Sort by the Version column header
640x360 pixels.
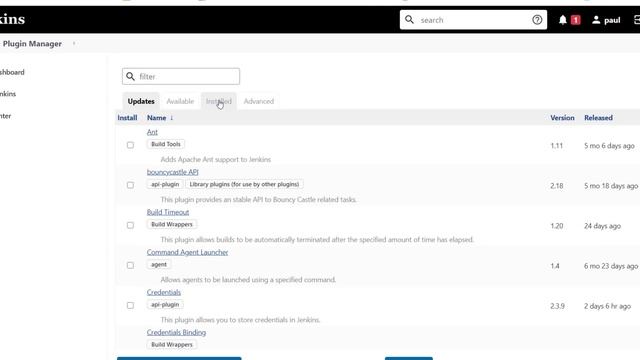pyautogui.click(x=562, y=118)
